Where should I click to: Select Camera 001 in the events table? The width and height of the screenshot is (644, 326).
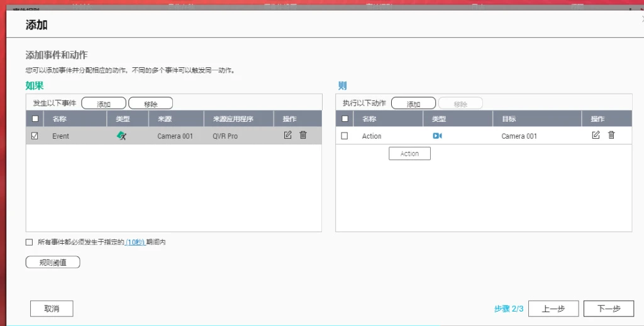click(x=175, y=136)
